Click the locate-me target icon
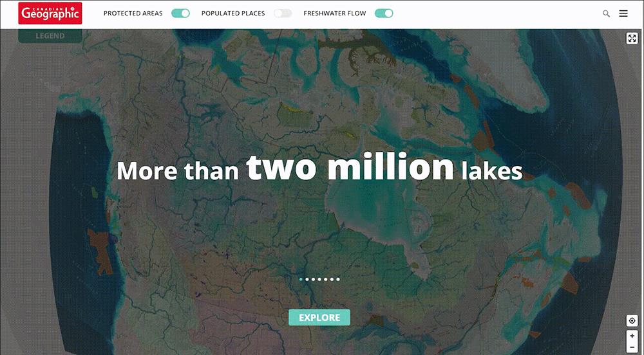Viewport: 644px width, 355px height. point(632,320)
